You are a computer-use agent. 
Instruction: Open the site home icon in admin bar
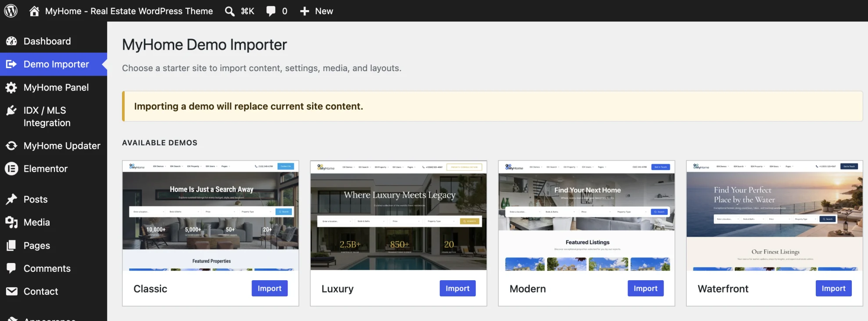34,11
